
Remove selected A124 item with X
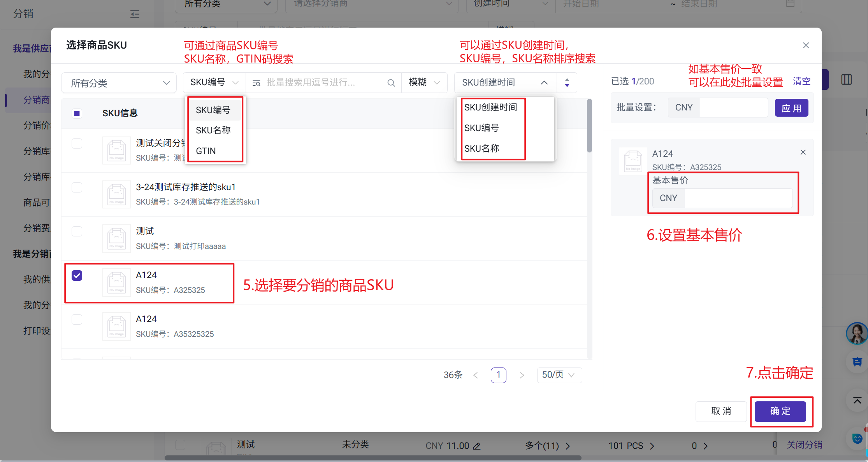(x=803, y=152)
